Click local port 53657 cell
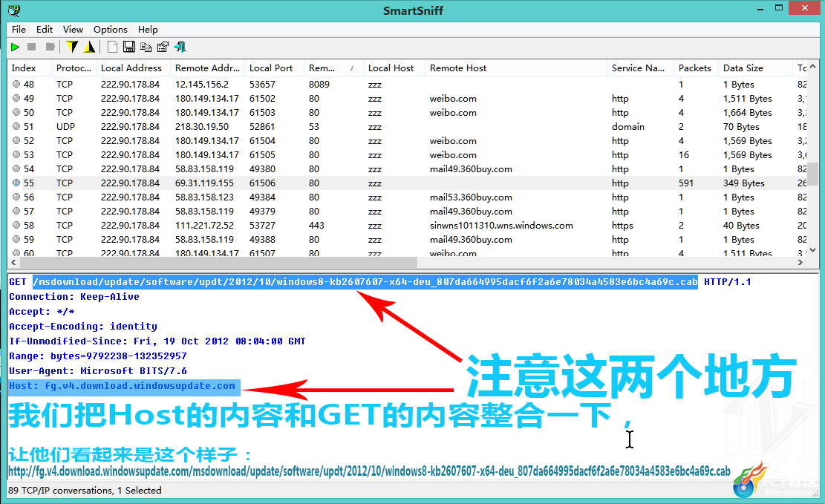The width and height of the screenshot is (825, 504). [263, 84]
